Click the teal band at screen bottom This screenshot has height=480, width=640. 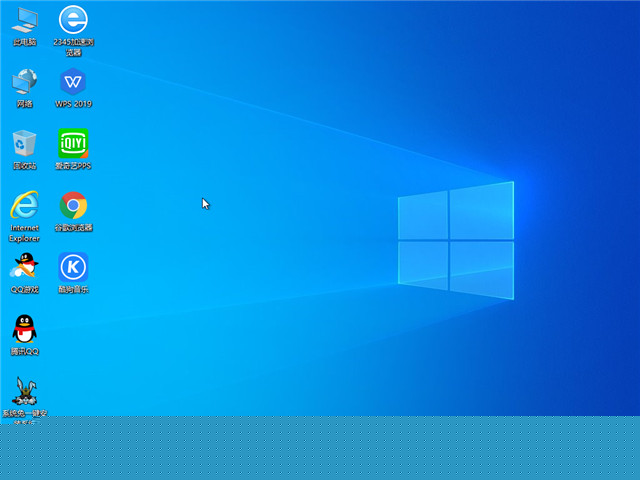pyautogui.click(x=320, y=448)
